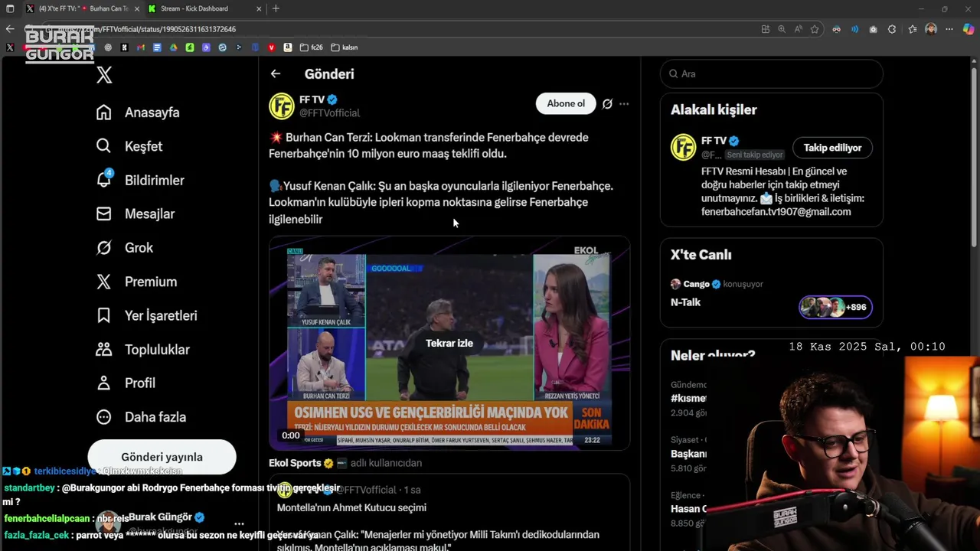Open the N-Talk live space
The height and width of the screenshot is (551, 980).
click(x=685, y=302)
